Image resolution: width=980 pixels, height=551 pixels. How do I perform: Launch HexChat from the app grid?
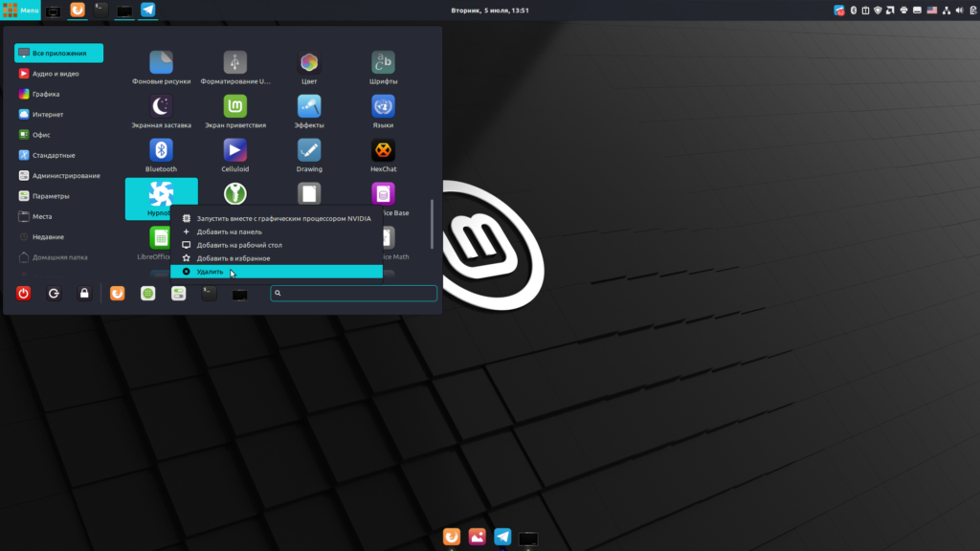tap(383, 151)
